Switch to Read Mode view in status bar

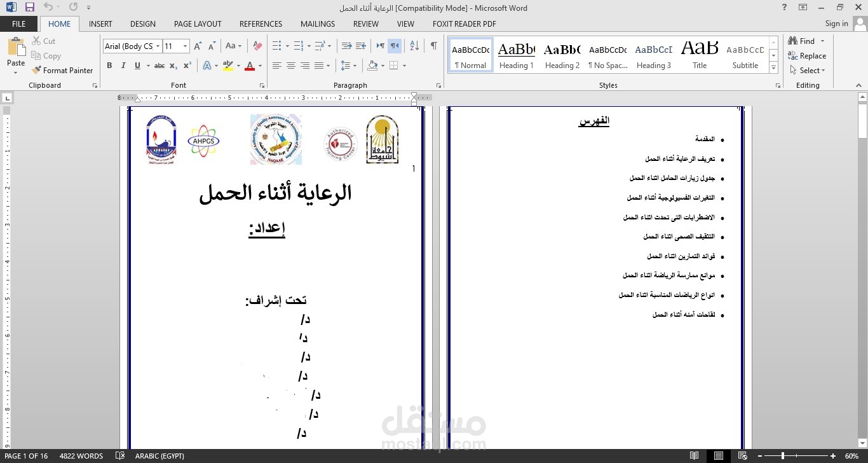coord(695,456)
